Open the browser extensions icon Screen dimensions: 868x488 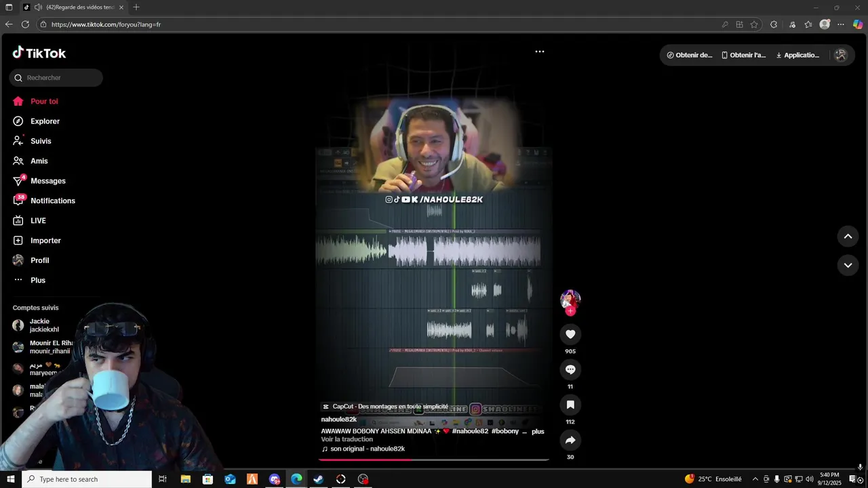(774, 24)
